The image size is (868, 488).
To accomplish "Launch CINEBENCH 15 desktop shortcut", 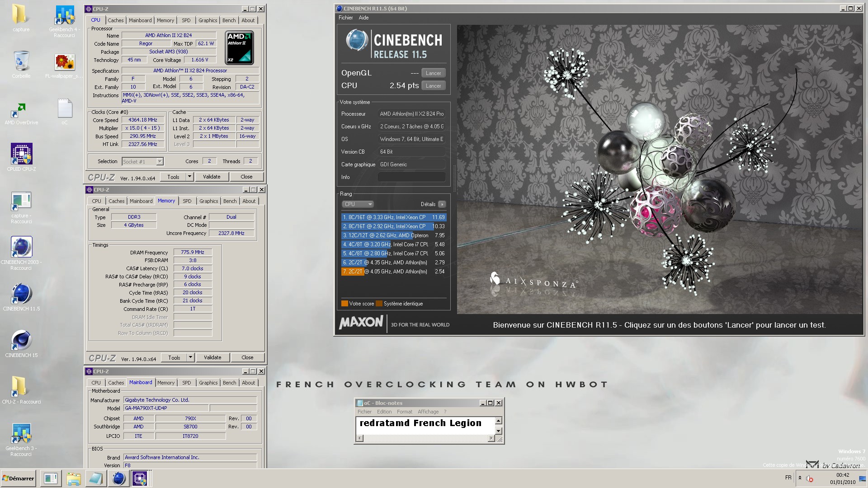I will pos(21,343).
